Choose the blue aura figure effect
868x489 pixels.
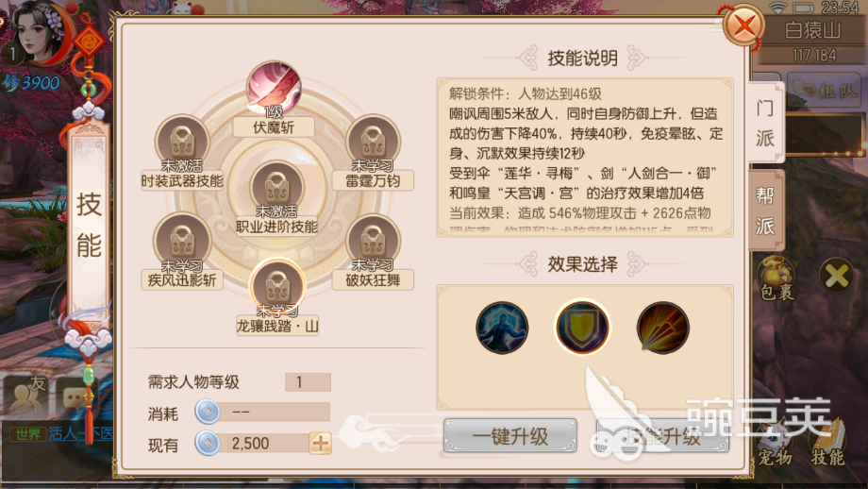pyautogui.click(x=502, y=328)
